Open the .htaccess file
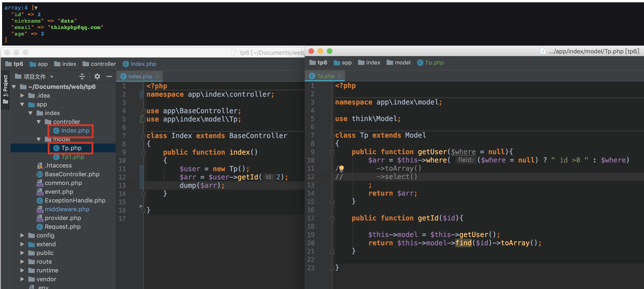This screenshot has width=644, height=289. (x=55, y=165)
